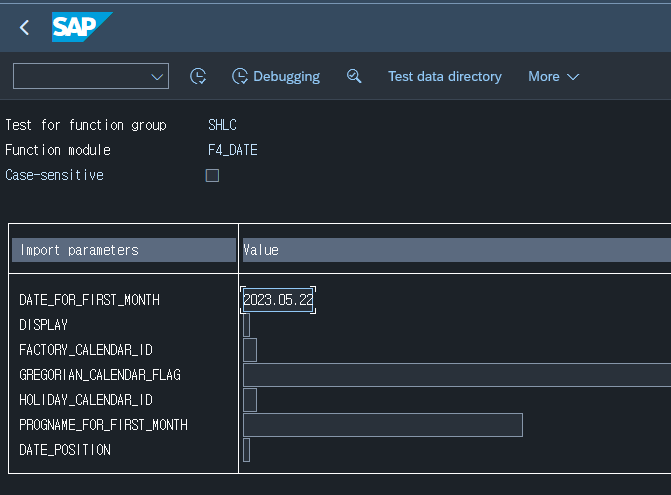
Task: Click the FACTORY_CALENDAR_ID value field
Action: click(x=250, y=350)
